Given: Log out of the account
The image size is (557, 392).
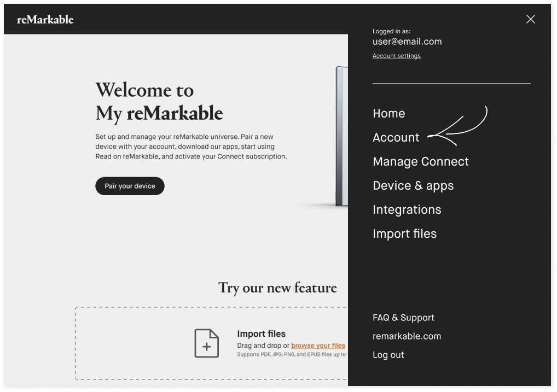Looking at the screenshot, I should pos(388,354).
